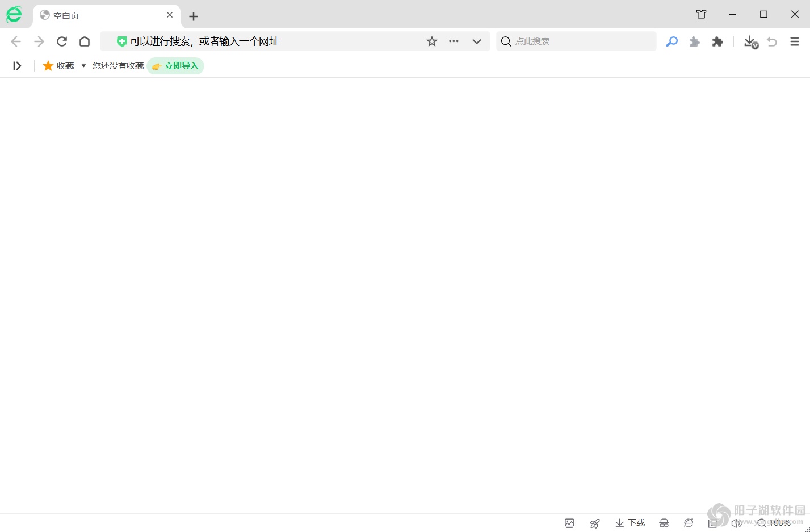
Task: Switch to the 空白页 tab
Action: point(96,15)
